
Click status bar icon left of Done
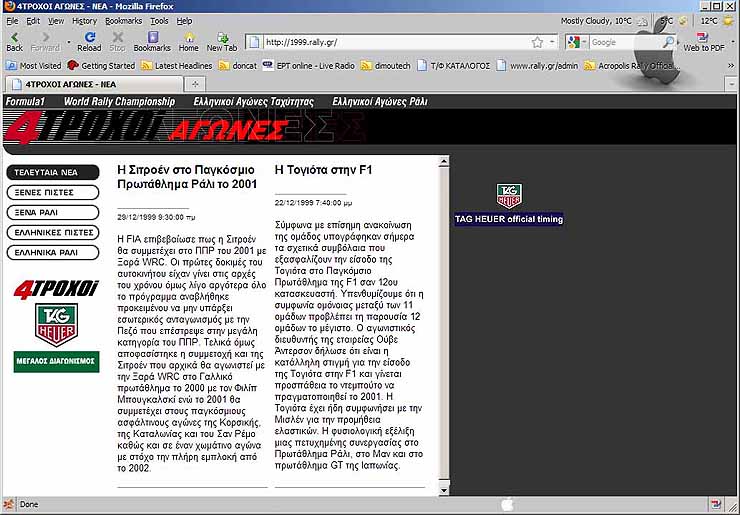click(x=8, y=504)
